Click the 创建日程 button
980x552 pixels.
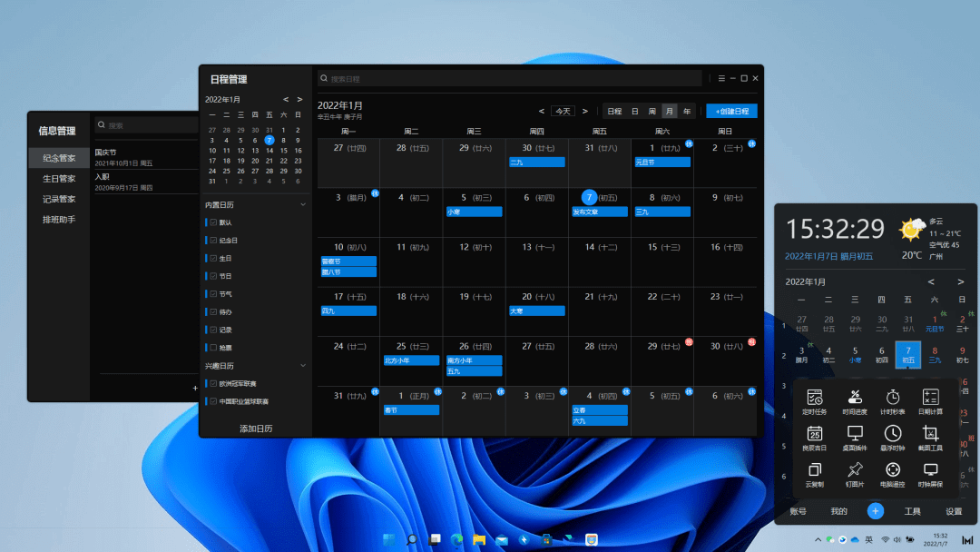(x=731, y=111)
